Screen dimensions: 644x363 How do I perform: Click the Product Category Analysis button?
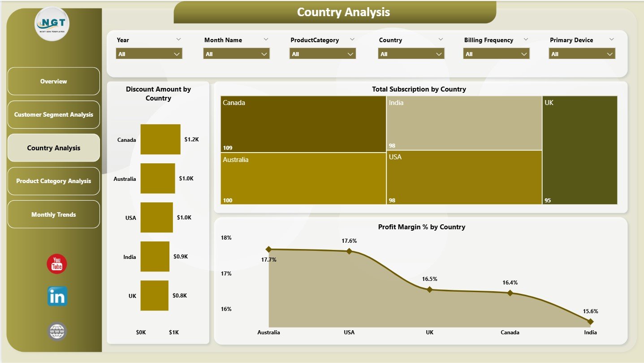tap(53, 181)
